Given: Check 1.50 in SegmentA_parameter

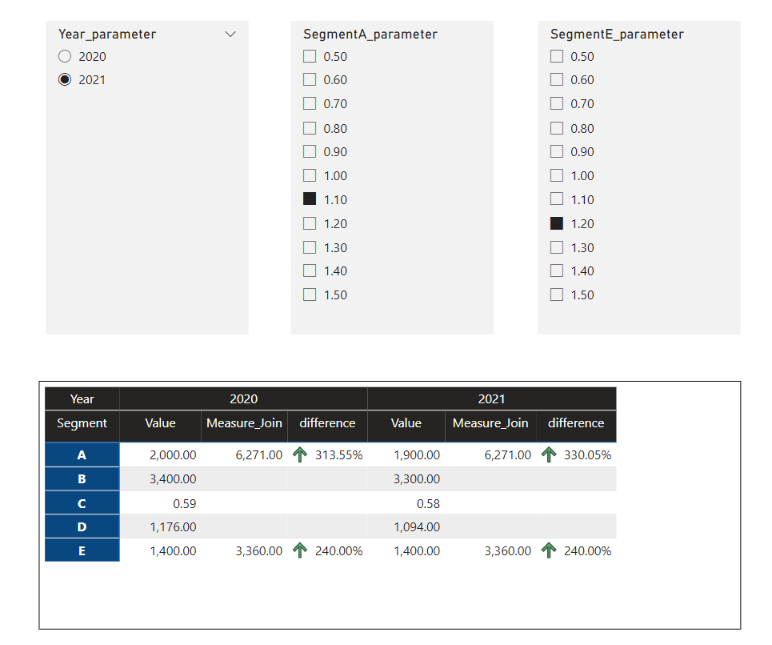Looking at the screenshot, I should click(310, 295).
